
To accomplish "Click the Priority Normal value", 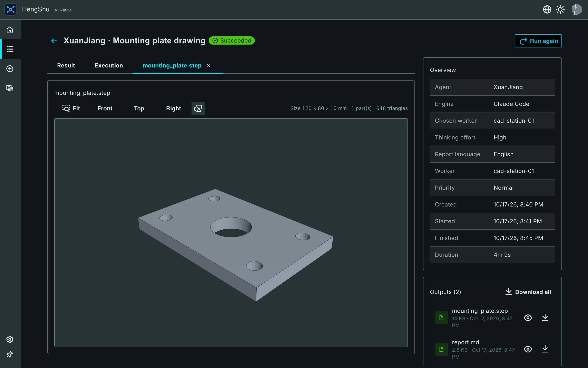I will 503,188.
